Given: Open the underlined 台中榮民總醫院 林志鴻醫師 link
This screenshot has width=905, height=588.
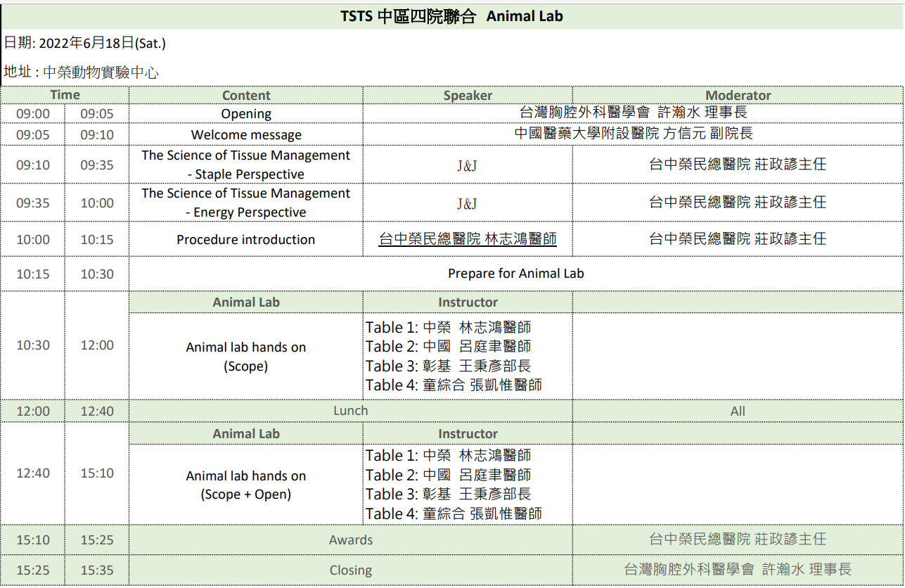Looking at the screenshot, I should 468,239.
